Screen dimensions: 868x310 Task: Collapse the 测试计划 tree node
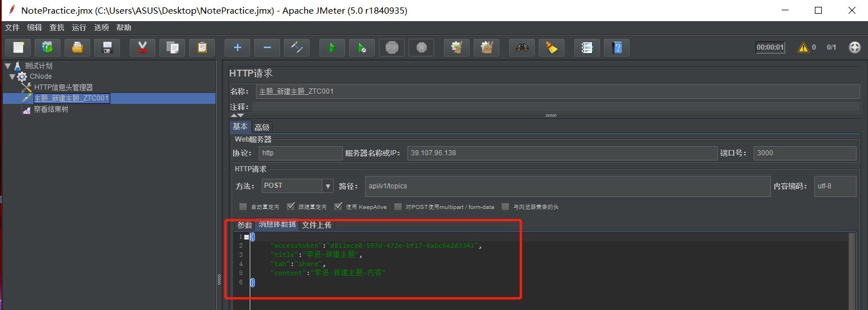click(7, 66)
